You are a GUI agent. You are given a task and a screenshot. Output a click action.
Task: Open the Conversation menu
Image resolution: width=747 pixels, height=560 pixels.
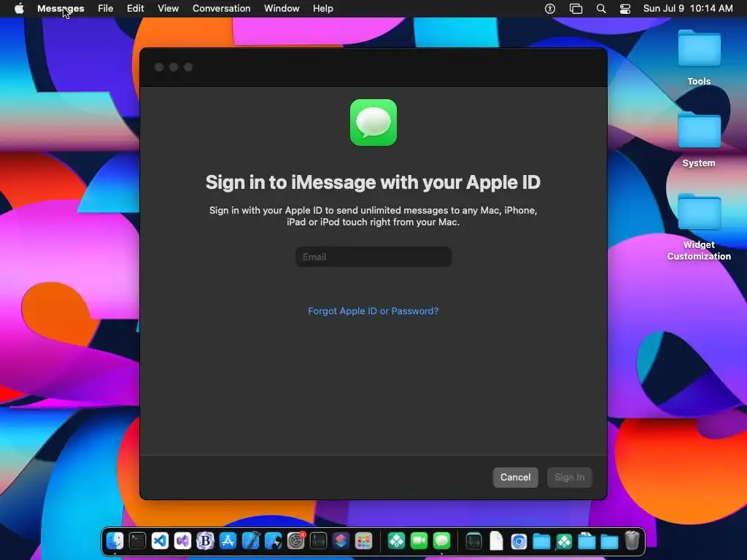(x=221, y=9)
